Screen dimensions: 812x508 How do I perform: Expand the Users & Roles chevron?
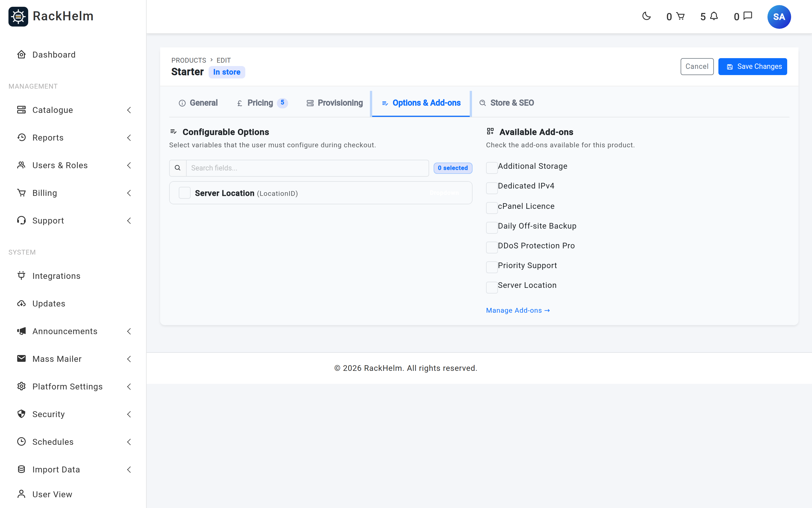coord(129,165)
